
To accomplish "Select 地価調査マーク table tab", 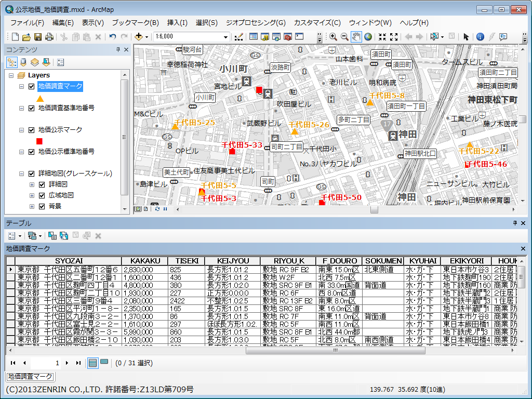I will click(31, 376).
